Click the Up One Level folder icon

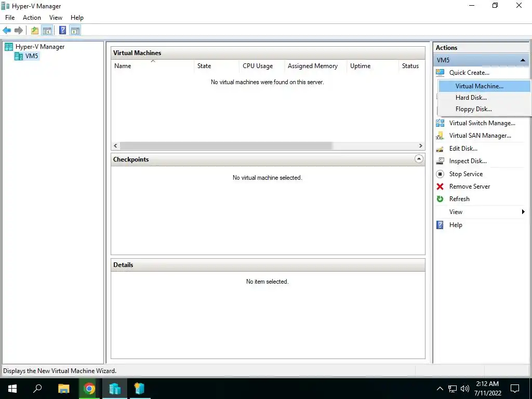click(x=35, y=31)
